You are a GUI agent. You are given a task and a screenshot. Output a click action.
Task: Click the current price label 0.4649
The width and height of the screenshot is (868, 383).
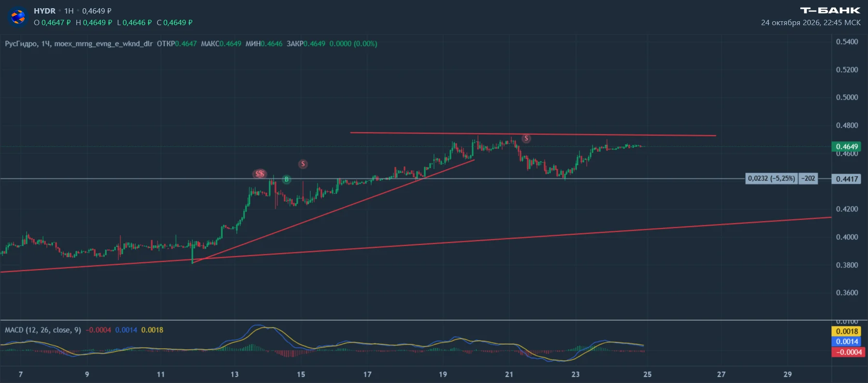pyautogui.click(x=847, y=147)
